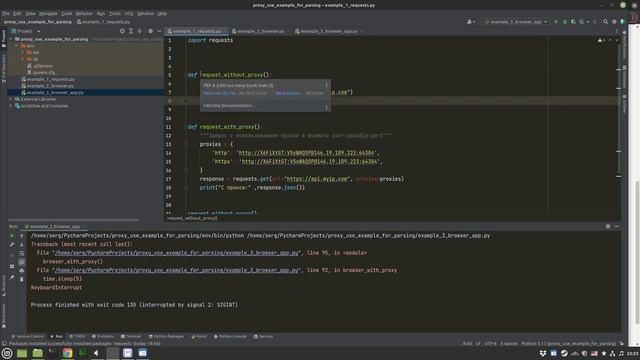Screen dimensions: 640x360
Task: Print console output icon
Action: pyautogui.click(x=22, y=270)
